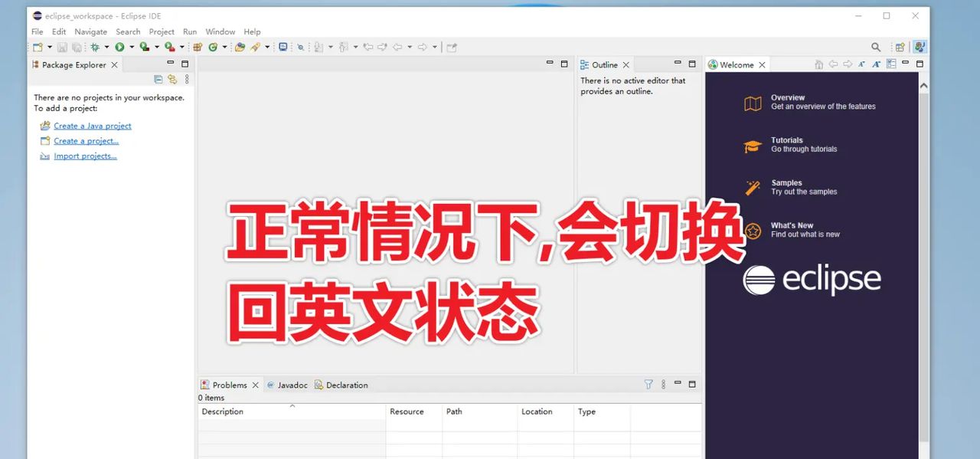Click the Import projects... link
The height and width of the screenshot is (459, 980).
tap(85, 156)
